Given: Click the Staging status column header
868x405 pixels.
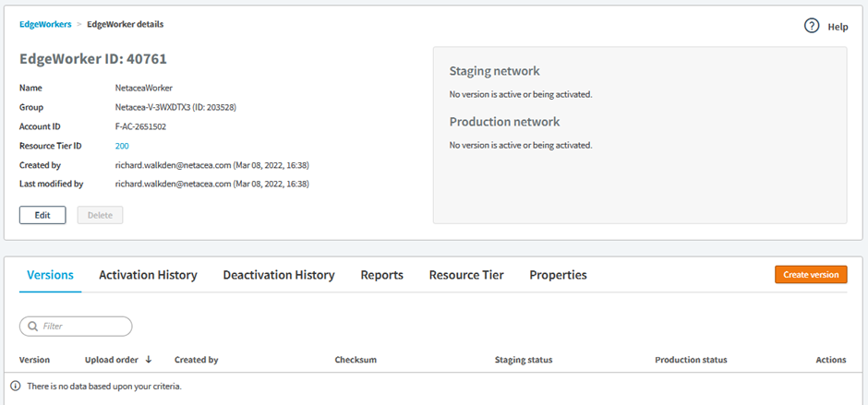Looking at the screenshot, I should pos(524,360).
